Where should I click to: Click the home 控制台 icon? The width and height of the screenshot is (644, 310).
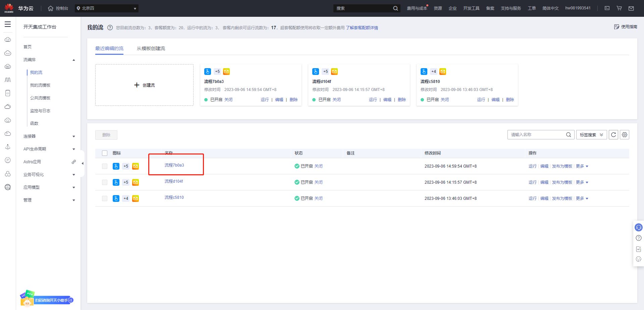point(51,8)
